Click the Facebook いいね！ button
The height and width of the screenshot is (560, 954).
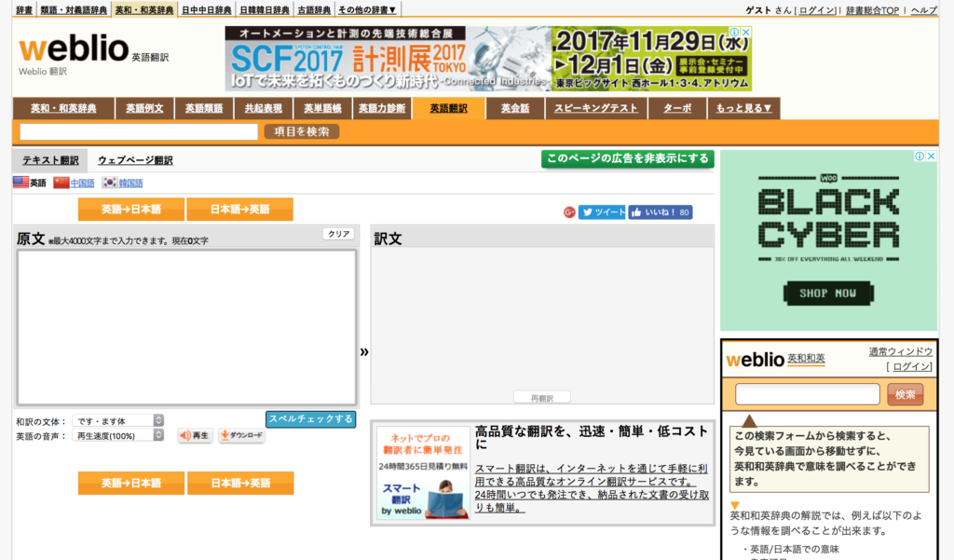coord(661,212)
